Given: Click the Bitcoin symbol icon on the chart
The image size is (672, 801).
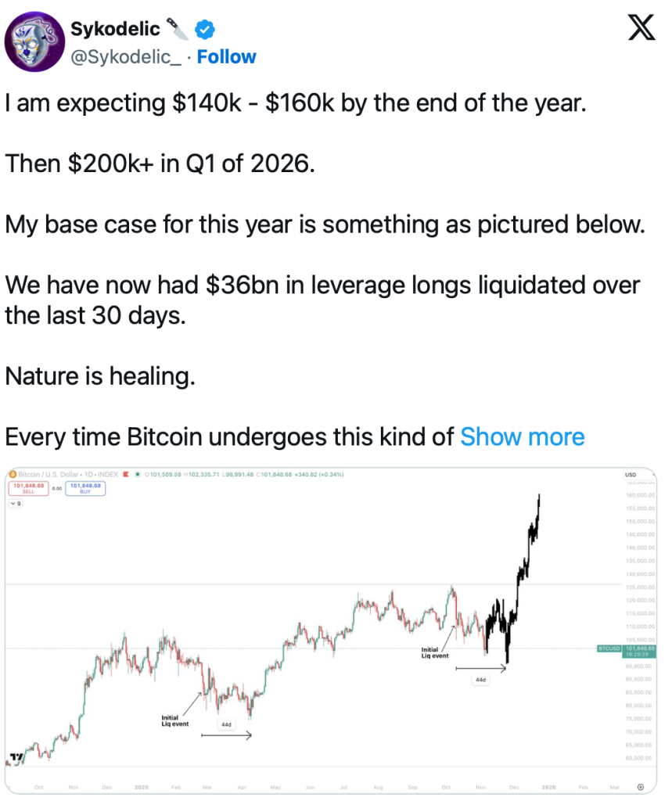Looking at the screenshot, I should pyautogui.click(x=12, y=475).
